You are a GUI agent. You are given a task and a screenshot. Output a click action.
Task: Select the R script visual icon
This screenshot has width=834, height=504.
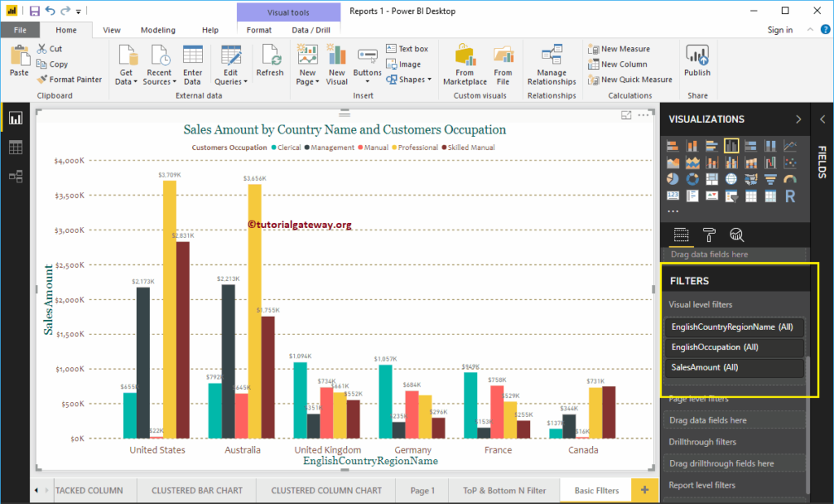pos(790,196)
